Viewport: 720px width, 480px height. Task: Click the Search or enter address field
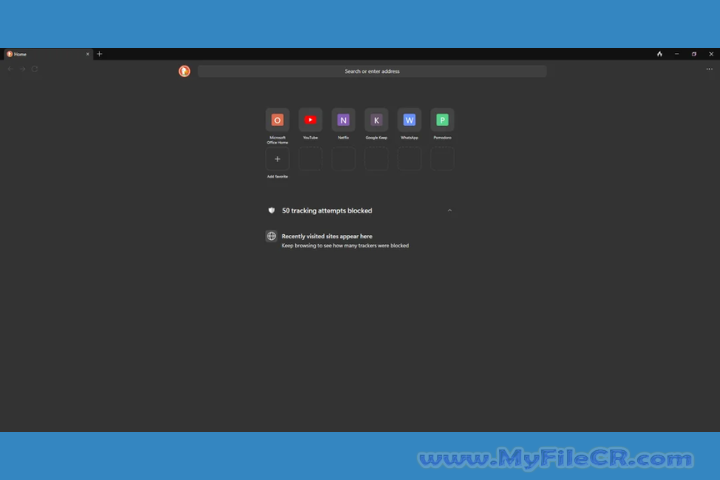(372, 71)
